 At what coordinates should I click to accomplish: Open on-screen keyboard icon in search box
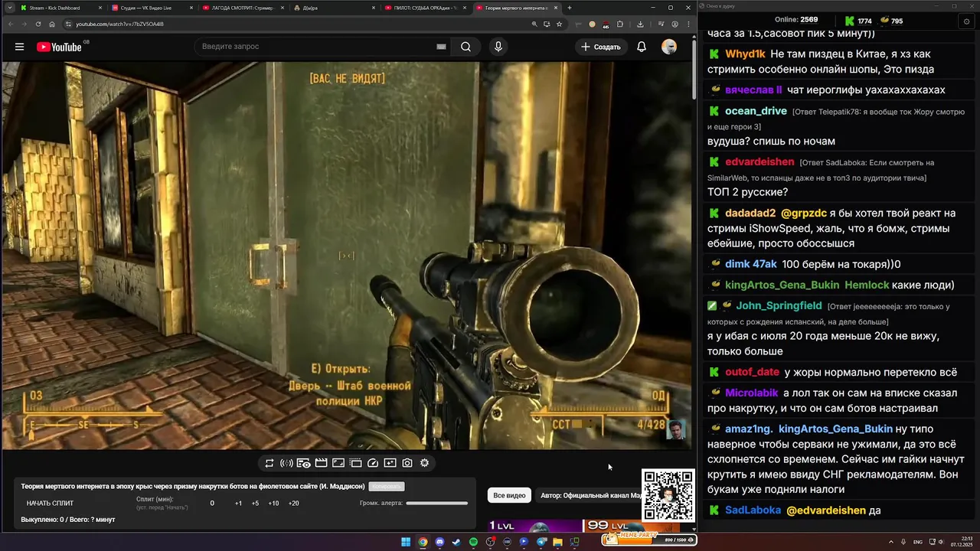(x=441, y=47)
